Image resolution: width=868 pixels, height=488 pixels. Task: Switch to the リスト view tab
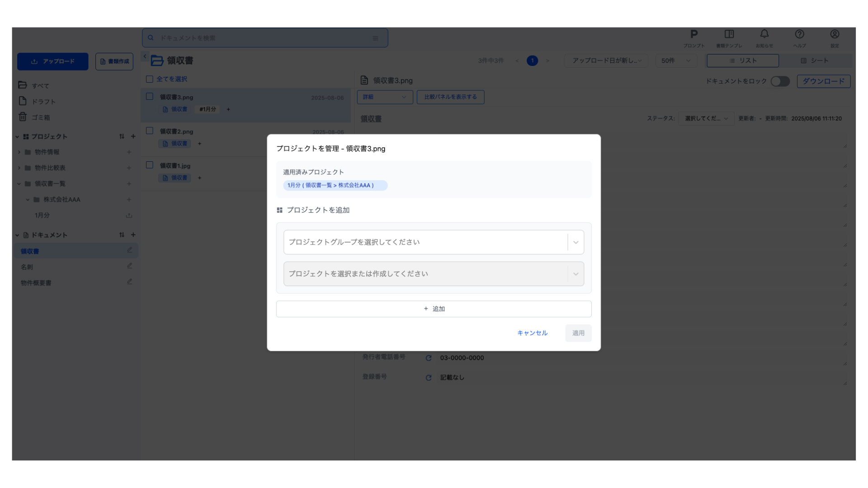[x=743, y=61]
